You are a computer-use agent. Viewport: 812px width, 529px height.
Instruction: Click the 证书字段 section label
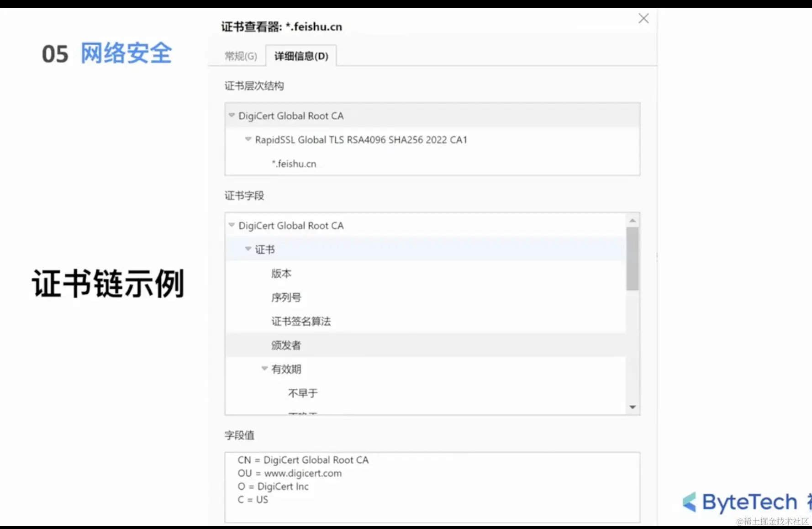point(244,196)
